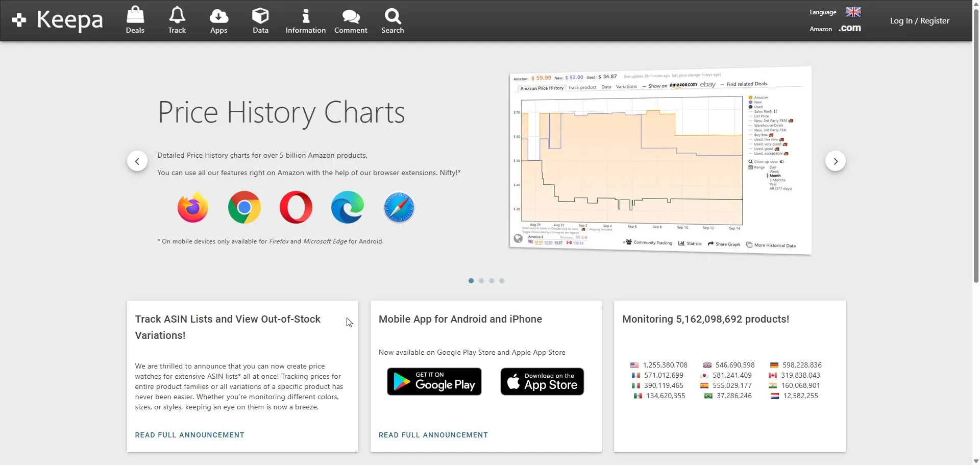This screenshot has height=465, width=980.
Task: Click the Data icon in the header
Action: (260, 15)
